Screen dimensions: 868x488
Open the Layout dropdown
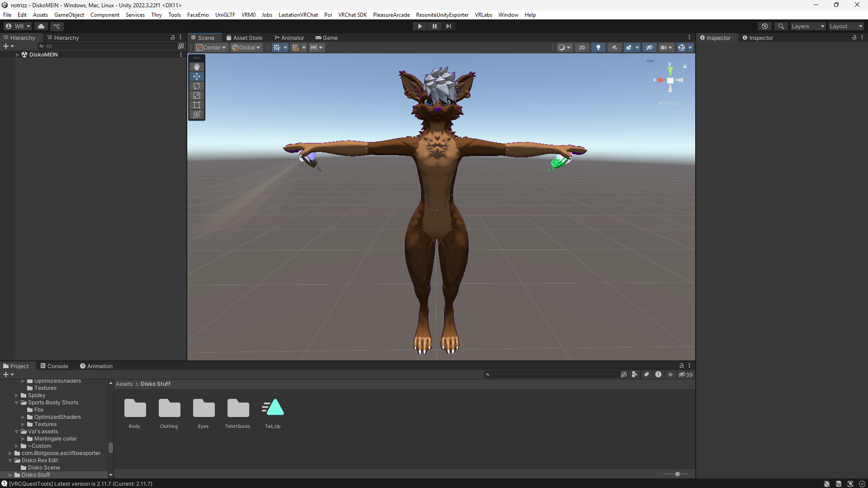click(x=846, y=26)
